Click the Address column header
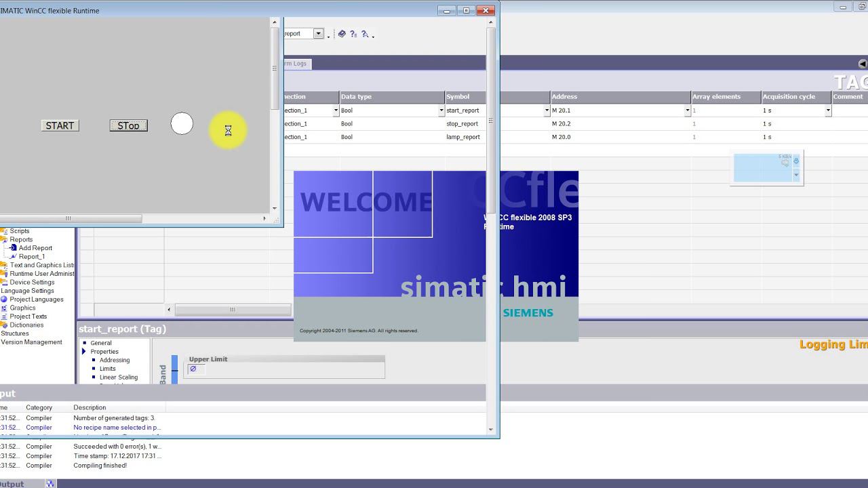The width and height of the screenshot is (868, 488). (x=620, y=97)
